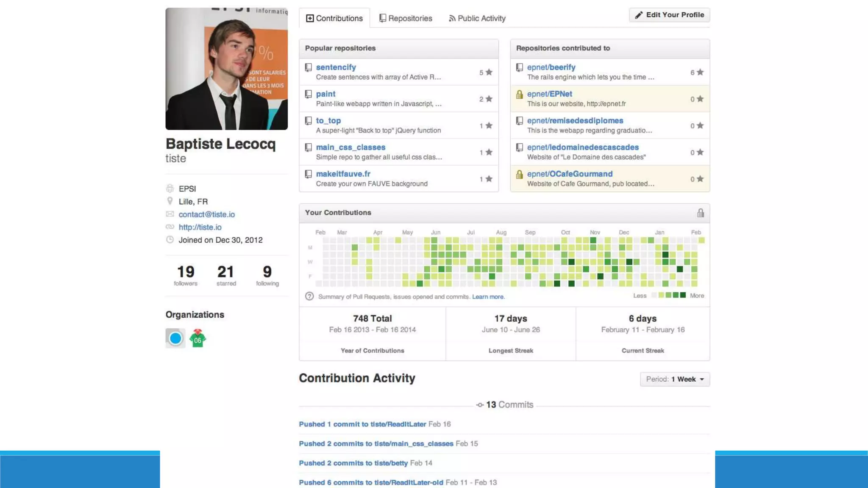Image resolution: width=868 pixels, height=488 pixels.
Task: Open the blue circle organization avatar
Action: pos(175,338)
